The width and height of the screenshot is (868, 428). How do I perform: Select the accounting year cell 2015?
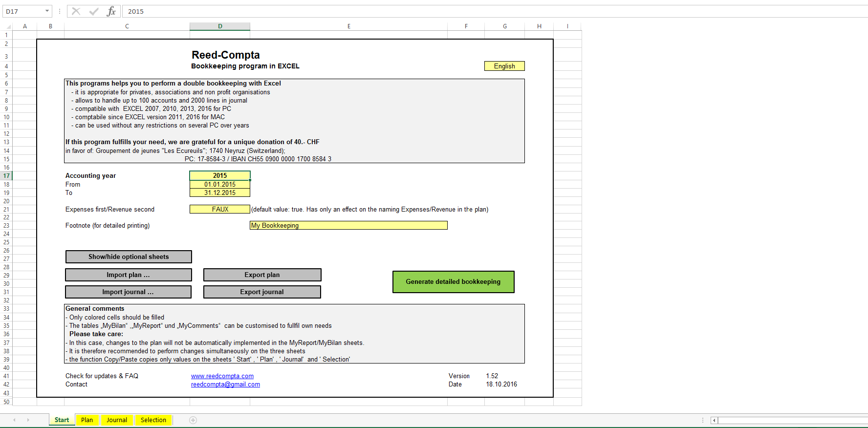click(x=220, y=175)
